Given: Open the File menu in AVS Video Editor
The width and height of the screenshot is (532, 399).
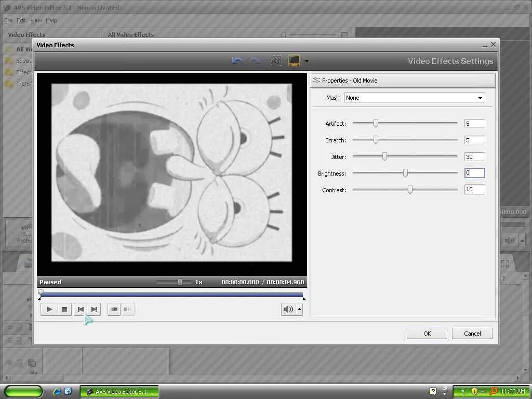Looking at the screenshot, I should (8, 21).
